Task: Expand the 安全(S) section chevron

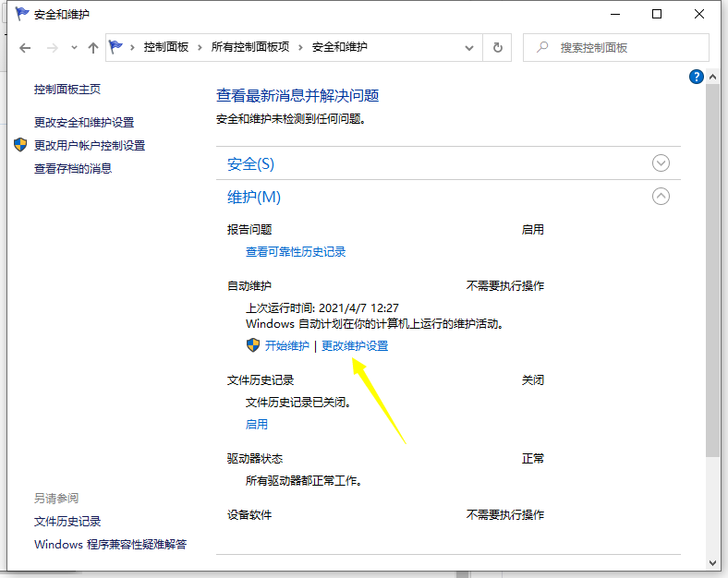Action: pyautogui.click(x=661, y=163)
